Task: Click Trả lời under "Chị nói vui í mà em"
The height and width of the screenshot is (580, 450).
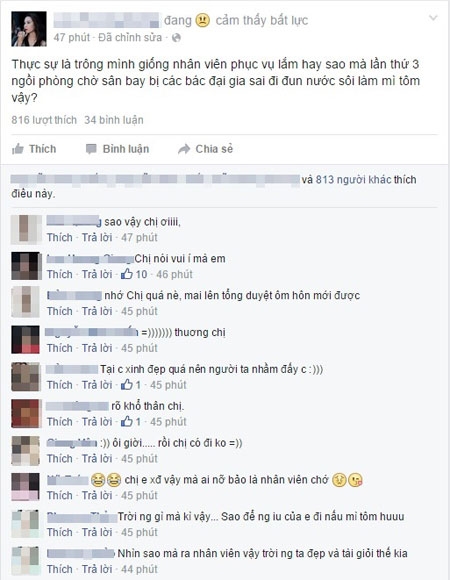Action: pyautogui.click(x=97, y=274)
